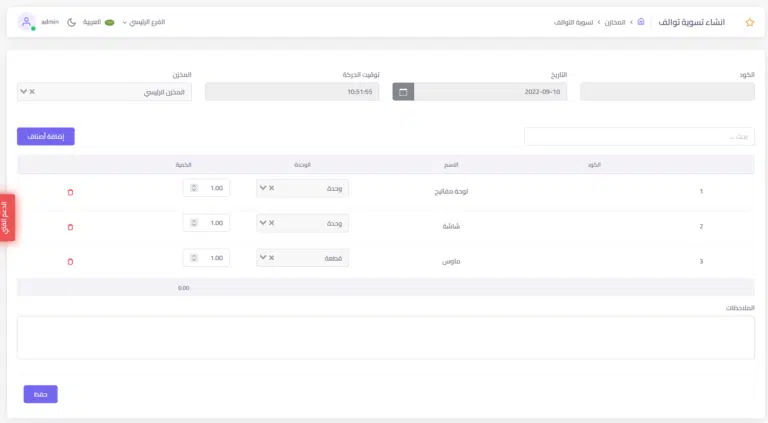Click the admin user avatar icon
The image size is (768, 423).
(26, 22)
